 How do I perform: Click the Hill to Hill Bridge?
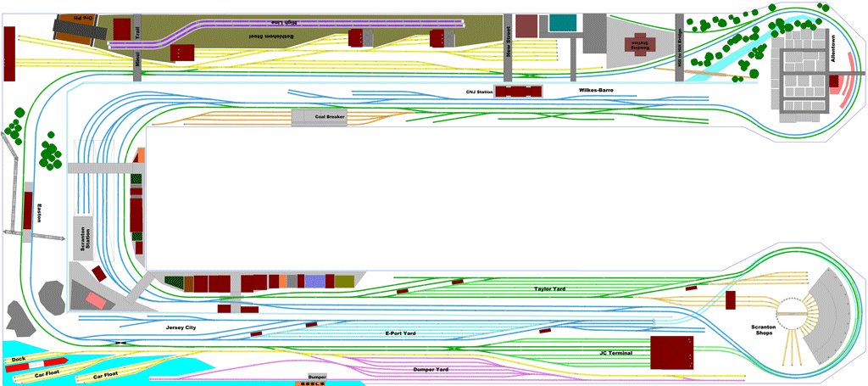(679, 47)
